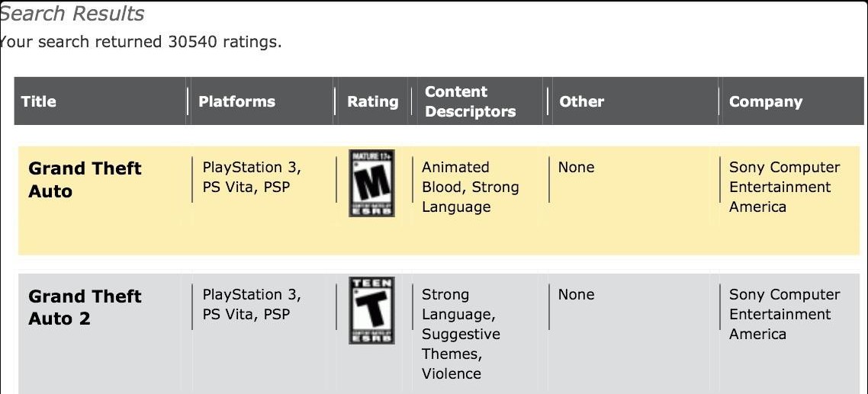Click the Teen ESRB rating icon
Screen dimensions: 868x394
(x=371, y=310)
